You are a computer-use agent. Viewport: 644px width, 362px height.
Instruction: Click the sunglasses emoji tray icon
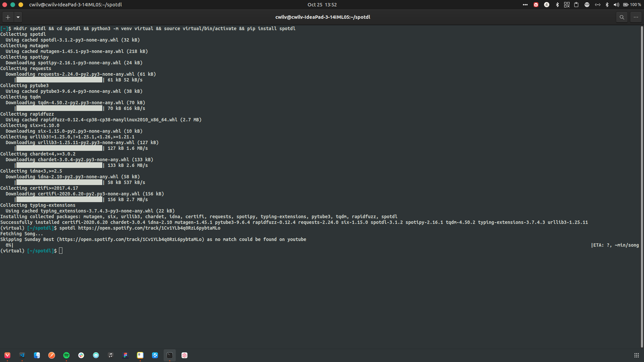(587, 5)
